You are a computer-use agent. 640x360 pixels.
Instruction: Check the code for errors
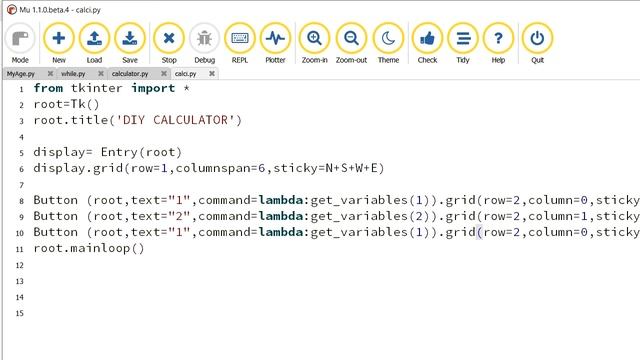click(427, 43)
